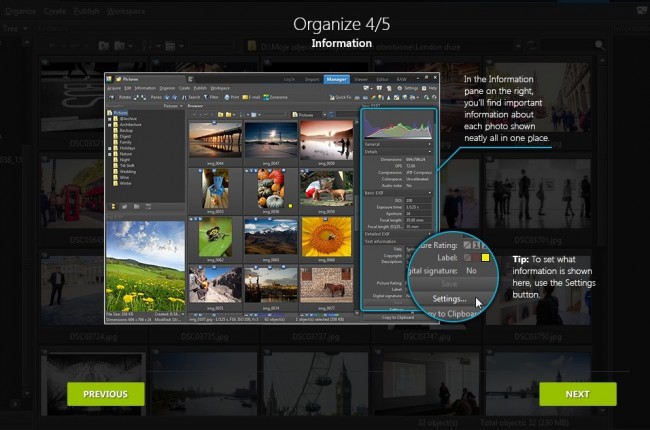Click the Print toolbar icon
The width and height of the screenshot is (650, 430).
pos(227,97)
